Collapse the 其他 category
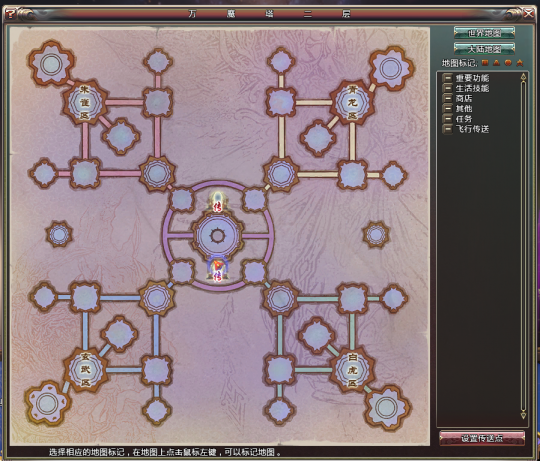The height and width of the screenshot is (461, 540). pos(447,108)
